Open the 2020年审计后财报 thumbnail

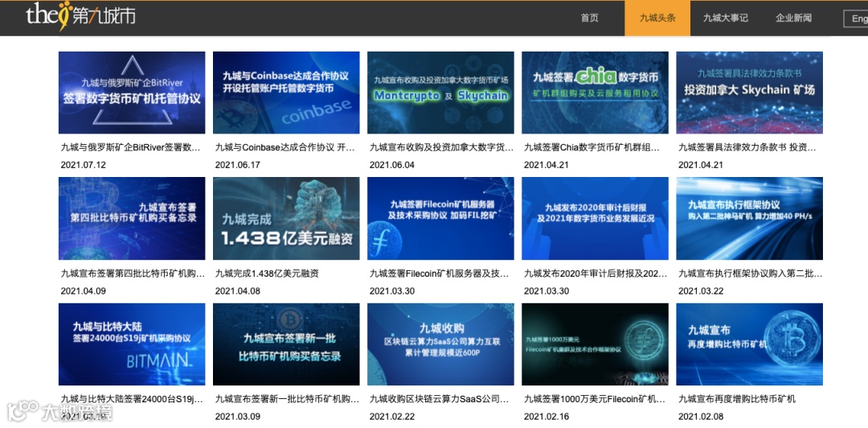coord(595,219)
